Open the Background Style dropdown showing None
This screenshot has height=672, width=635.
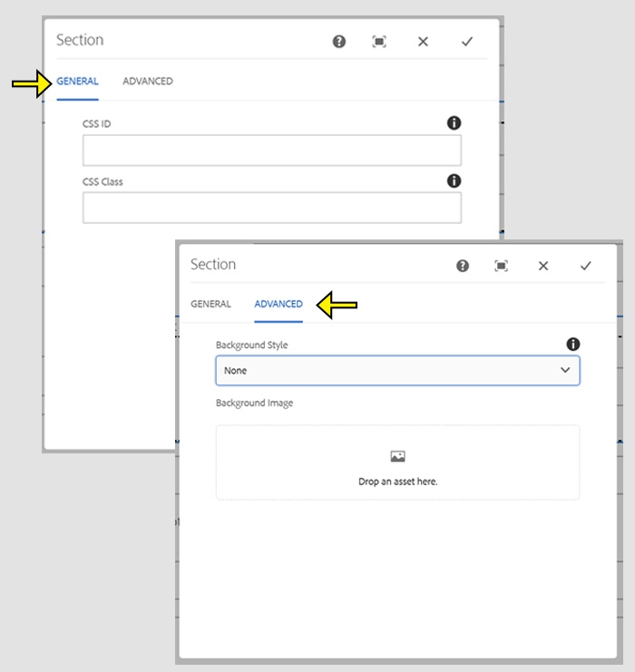397,370
